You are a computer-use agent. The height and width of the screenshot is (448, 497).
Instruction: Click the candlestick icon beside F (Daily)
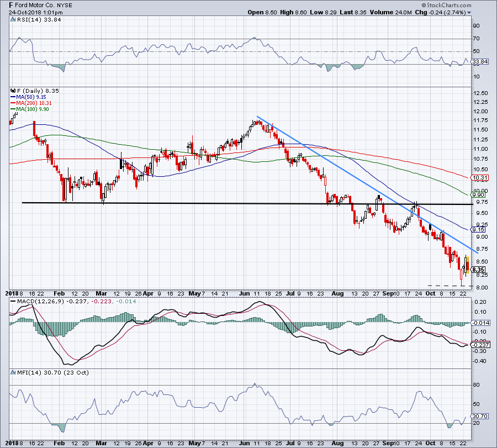click(13, 91)
